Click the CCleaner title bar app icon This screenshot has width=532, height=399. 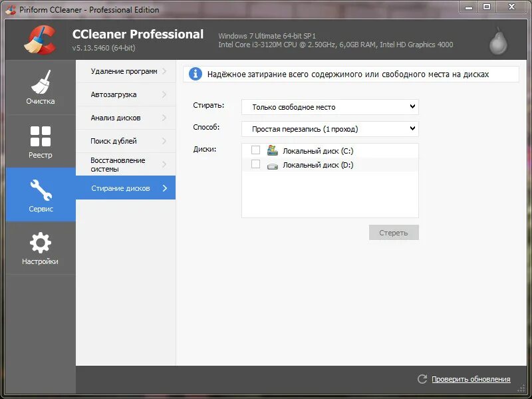pyautogui.click(x=11, y=10)
